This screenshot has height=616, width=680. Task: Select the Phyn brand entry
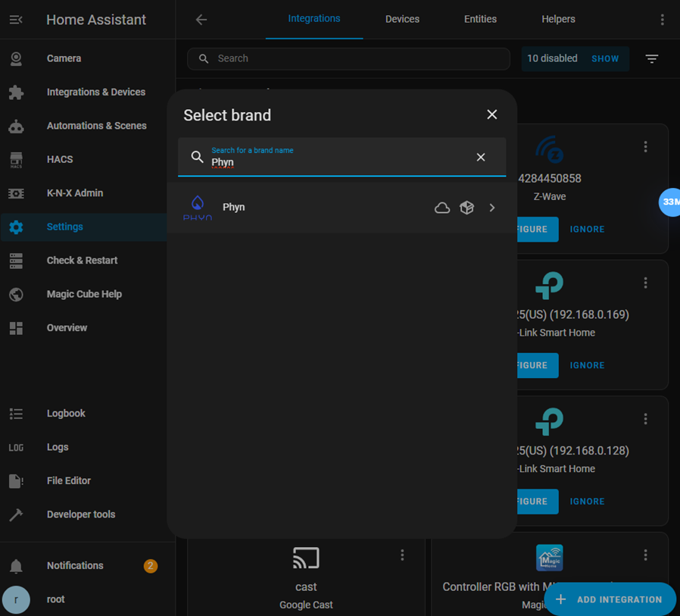click(x=342, y=208)
